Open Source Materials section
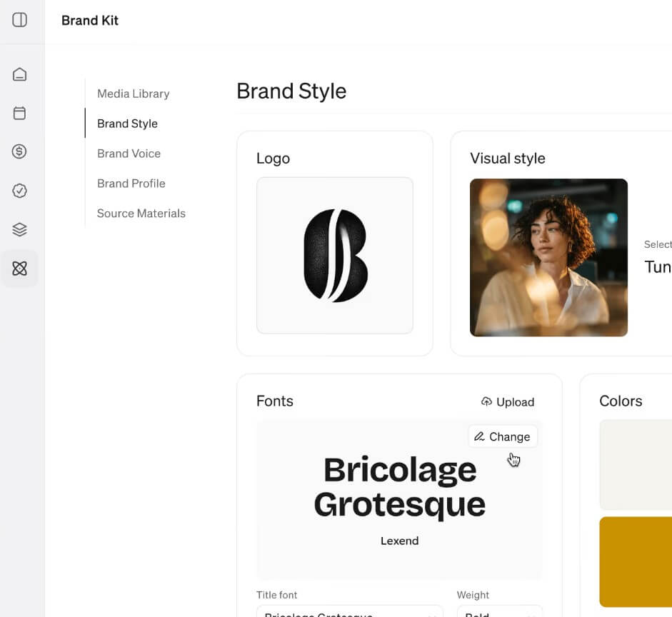Image resolution: width=672 pixels, height=617 pixels. (141, 214)
